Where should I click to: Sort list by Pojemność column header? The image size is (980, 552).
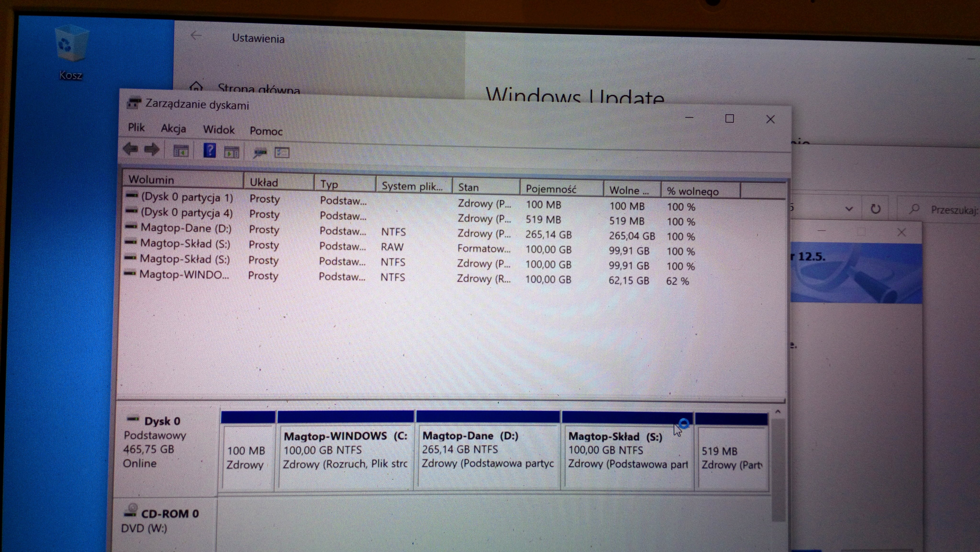551,189
